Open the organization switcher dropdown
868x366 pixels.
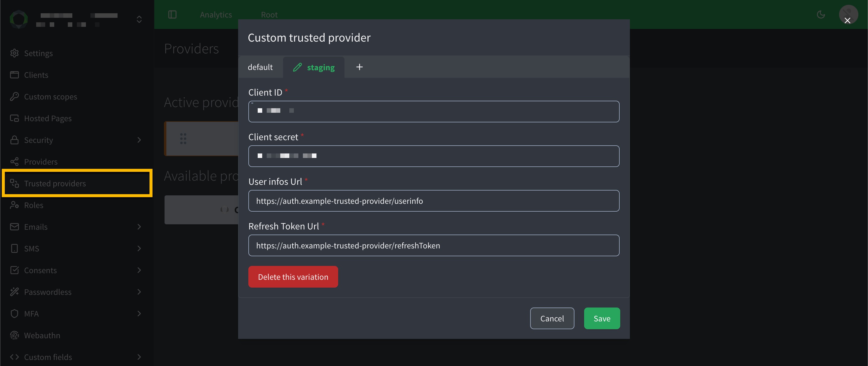(139, 20)
